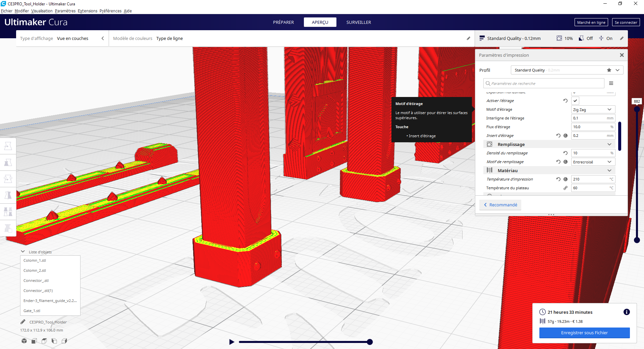
Task: Open the per-model settings tool
Action: point(8,212)
